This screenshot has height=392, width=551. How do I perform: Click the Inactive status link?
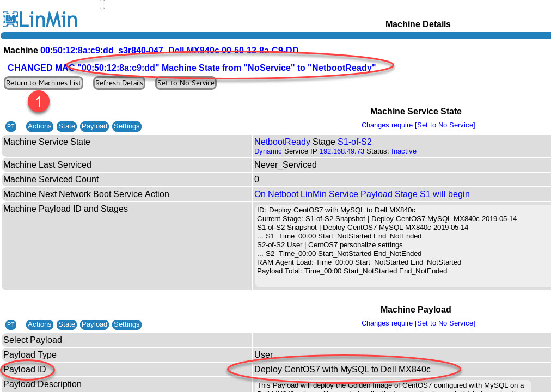click(x=403, y=151)
